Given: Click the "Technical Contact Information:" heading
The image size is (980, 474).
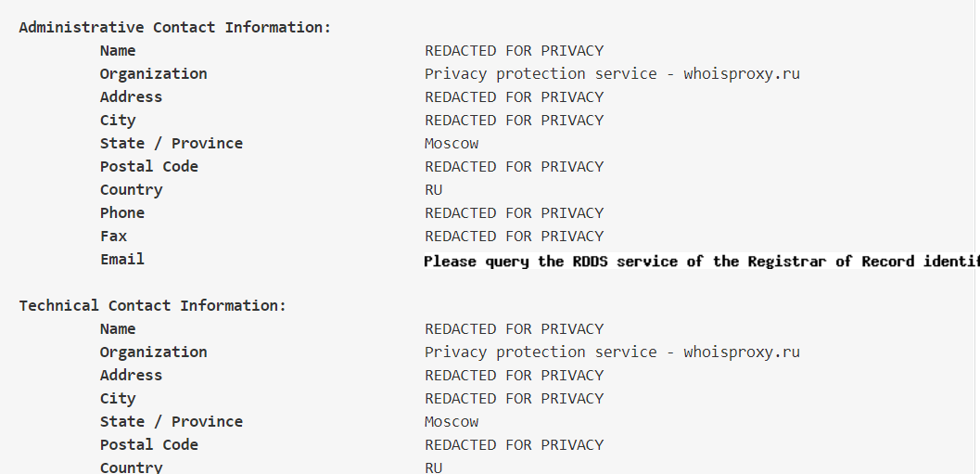Looking at the screenshot, I should point(153,306).
